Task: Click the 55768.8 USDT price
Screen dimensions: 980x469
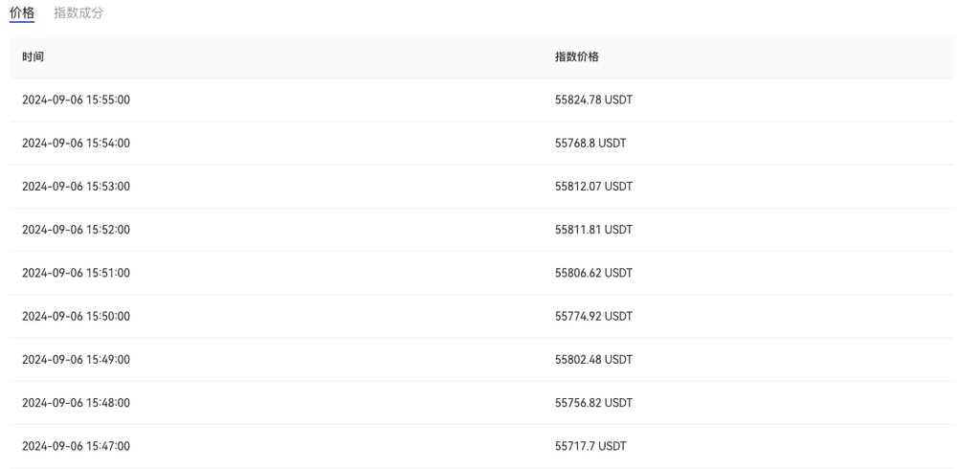Action: [590, 143]
